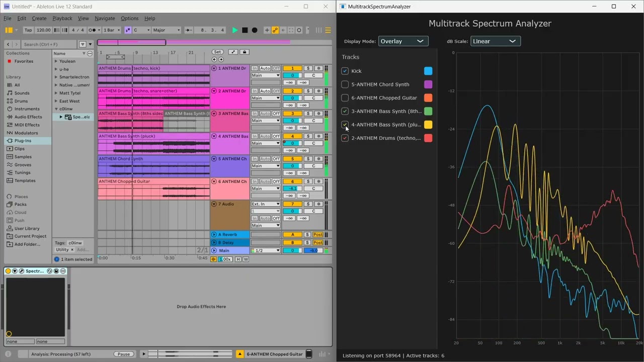The height and width of the screenshot is (362, 644).
Task: Select Instruments in the browser sidebar
Action: (27, 109)
